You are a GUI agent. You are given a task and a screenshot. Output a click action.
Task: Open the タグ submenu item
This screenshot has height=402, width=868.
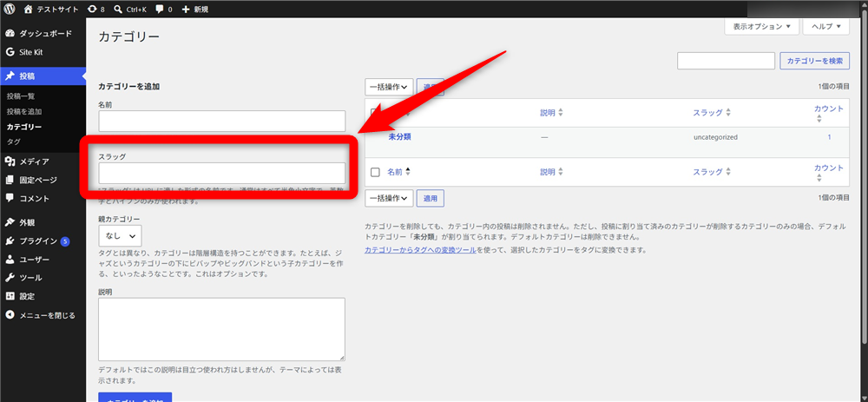(14, 142)
